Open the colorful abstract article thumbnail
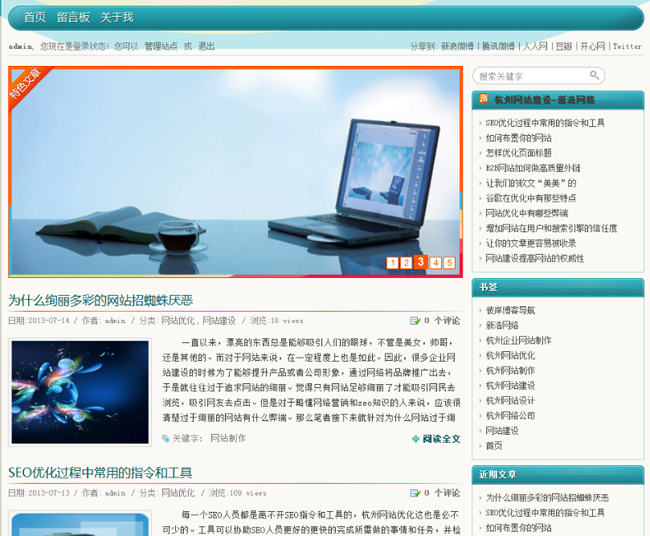Image resolution: width=650 pixels, height=536 pixels. (80, 392)
